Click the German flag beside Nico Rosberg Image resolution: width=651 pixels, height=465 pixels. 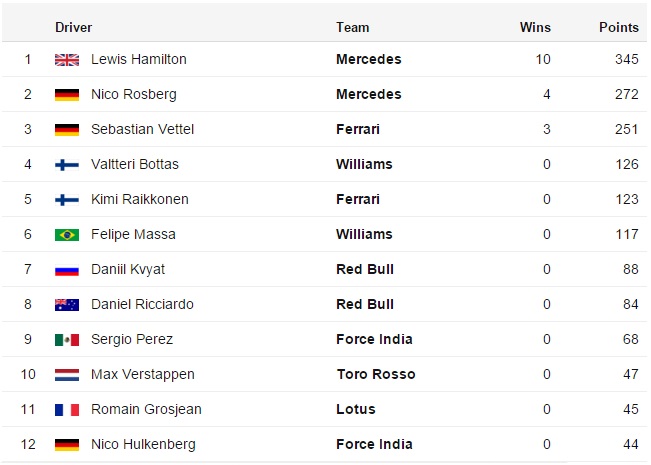point(67,95)
